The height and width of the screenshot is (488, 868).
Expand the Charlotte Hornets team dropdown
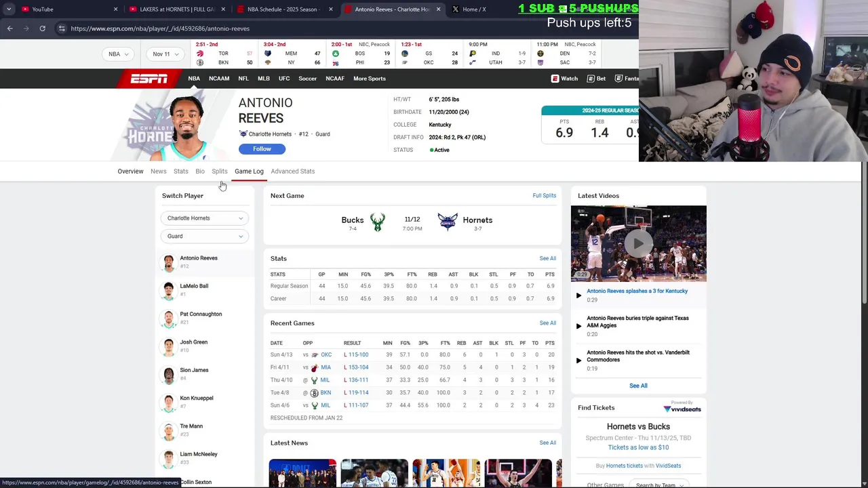[205, 218]
